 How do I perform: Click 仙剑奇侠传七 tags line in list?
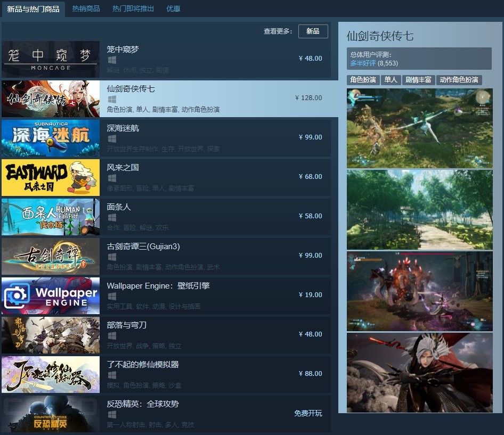click(x=163, y=110)
